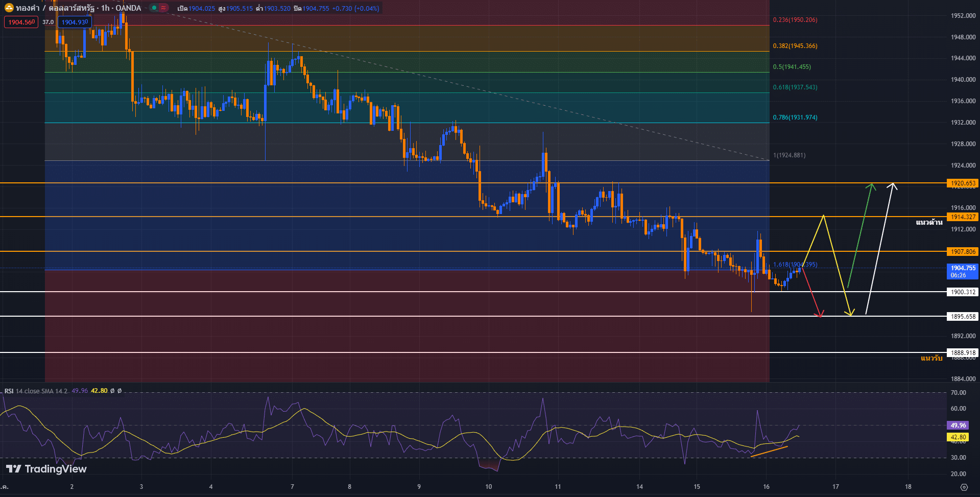Click the purple RSI value 49.96 label
The width and height of the screenshot is (980, 497).
[x=958, y=425]
